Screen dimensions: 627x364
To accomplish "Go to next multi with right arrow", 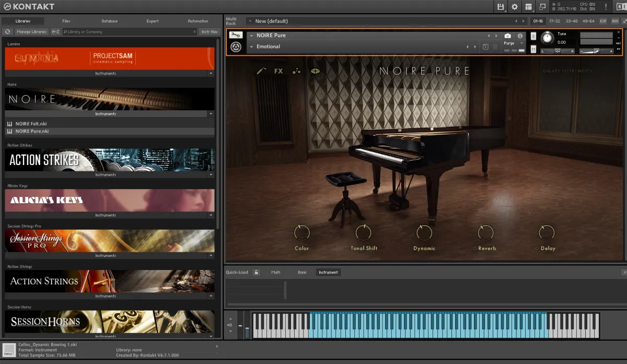I will [x=524, y=21].
